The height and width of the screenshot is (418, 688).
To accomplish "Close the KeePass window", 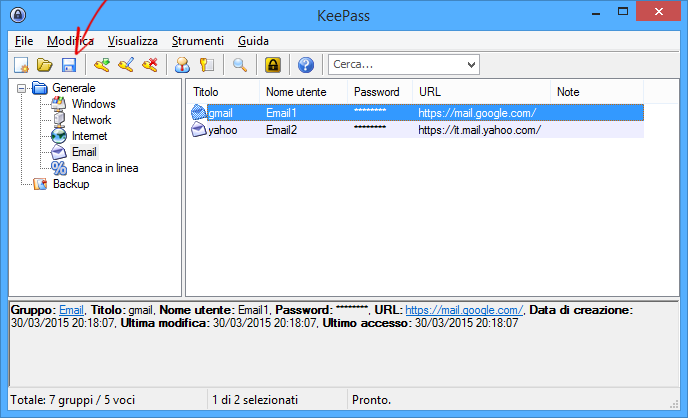I will click(659, 11).
